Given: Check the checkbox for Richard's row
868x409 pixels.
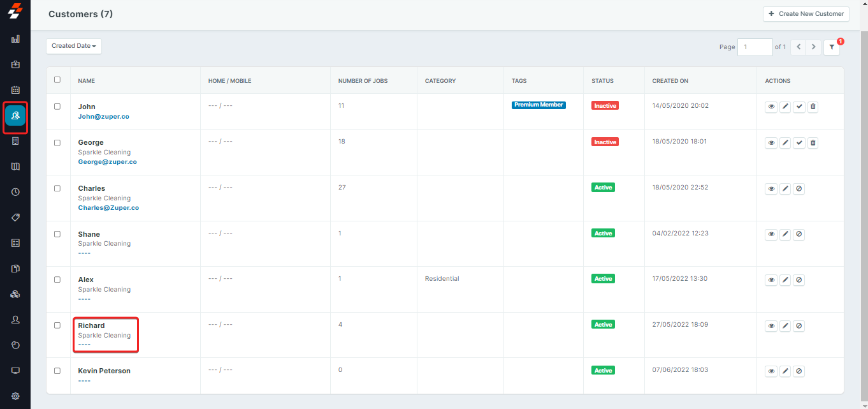Looking at the screenshot, I should pos(57,324).
